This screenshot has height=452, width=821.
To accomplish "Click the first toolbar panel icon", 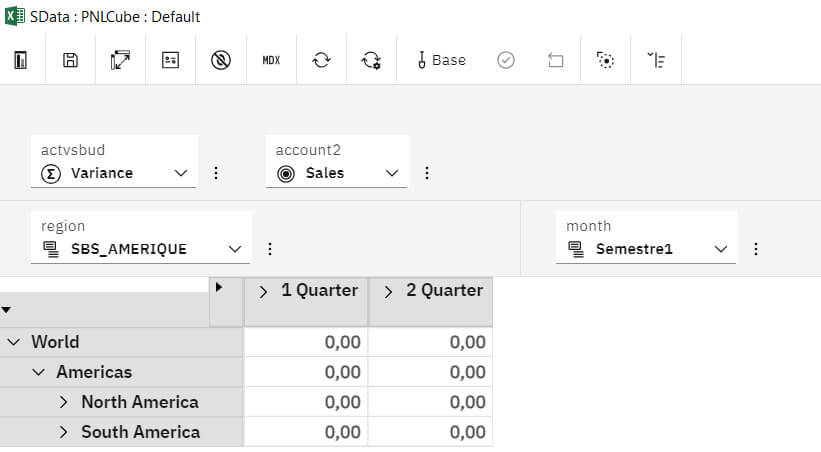I will 20,60.
